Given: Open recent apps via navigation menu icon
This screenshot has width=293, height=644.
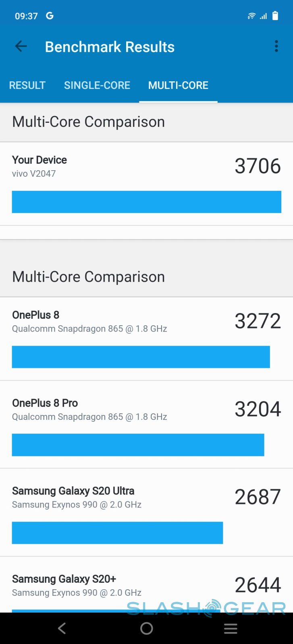Looking at the screenshot, I should coord(231,628).
